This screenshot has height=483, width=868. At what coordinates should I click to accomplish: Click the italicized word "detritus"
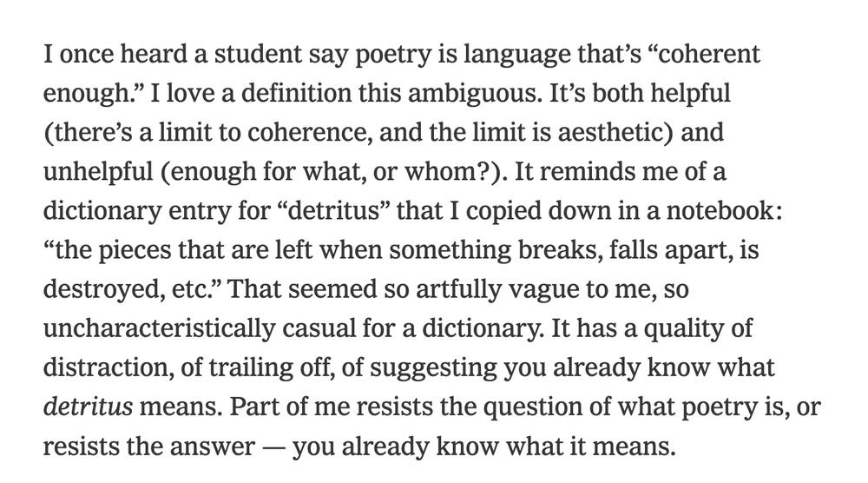tap(88, 407)
